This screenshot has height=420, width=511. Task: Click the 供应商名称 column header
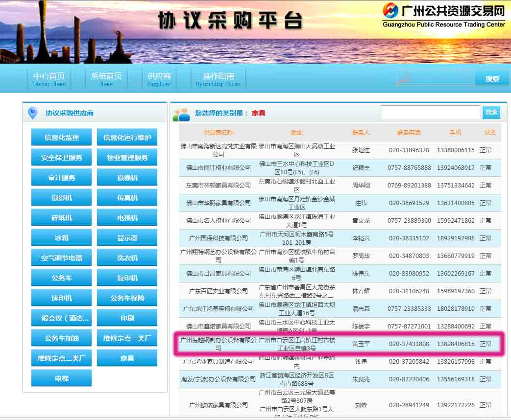(x=219, y=133)
